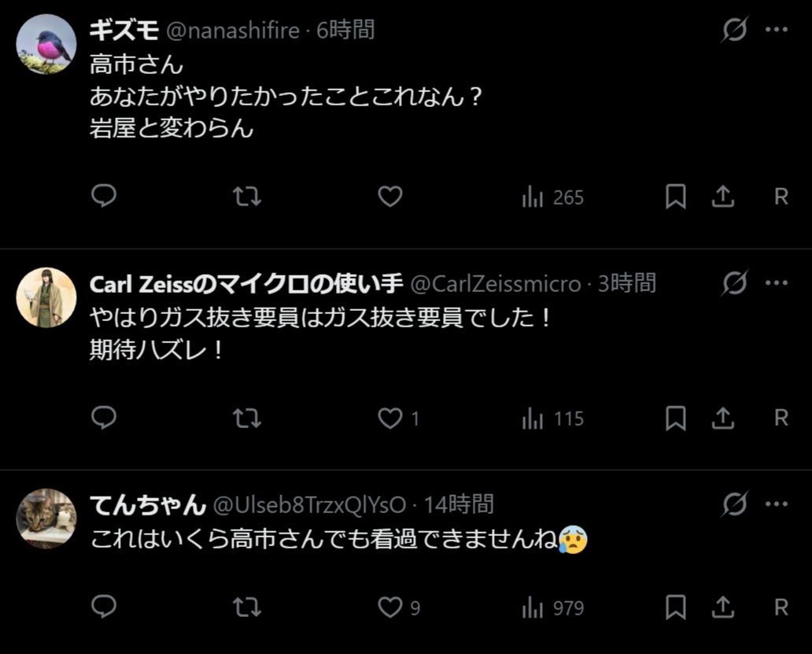
Task: Expand more menu on Carl Zeiss tweet
Action: [777, 283]
